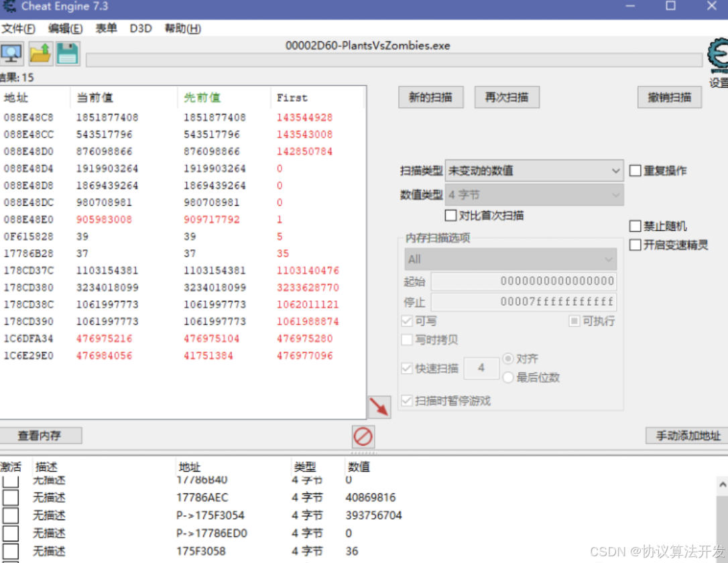Open 查看内存 memory viewer
Image resolution: width=728 pixels, height=563 pixels.
40,436
